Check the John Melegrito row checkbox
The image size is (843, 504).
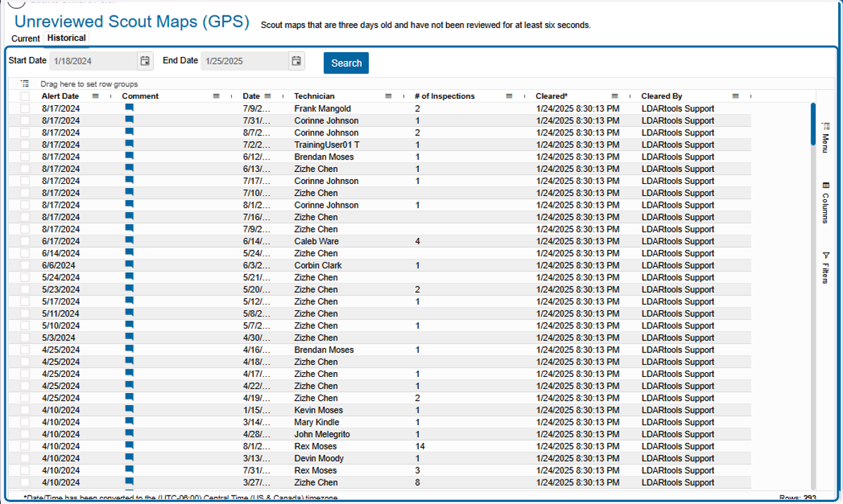[x=25, y=435]
